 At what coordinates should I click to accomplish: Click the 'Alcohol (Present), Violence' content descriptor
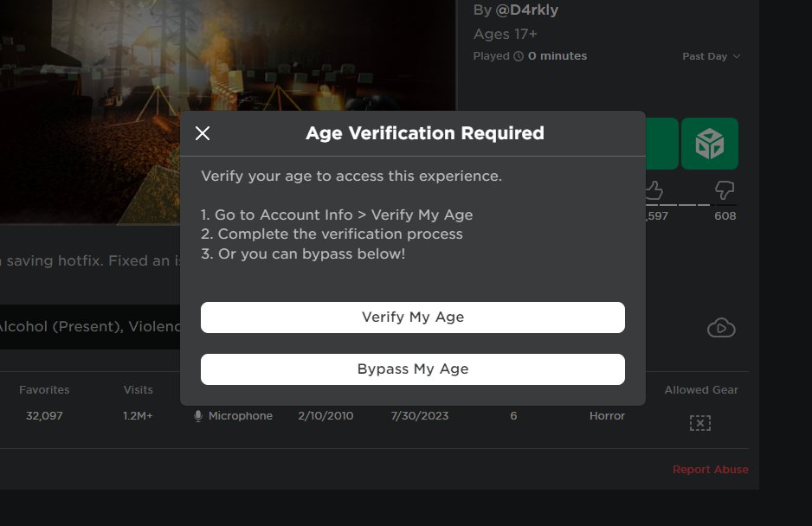pyautogui.click(x=90, y=327)
